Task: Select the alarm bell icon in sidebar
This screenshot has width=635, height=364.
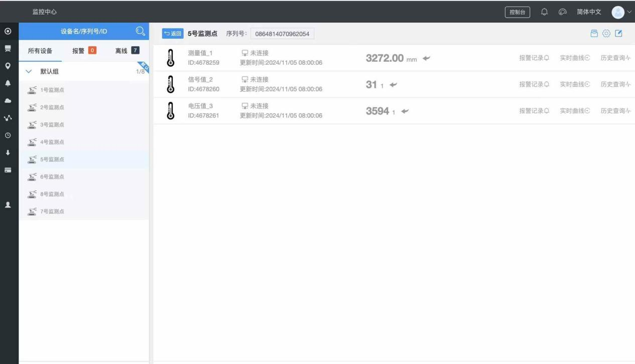Action: click(8, 84)
